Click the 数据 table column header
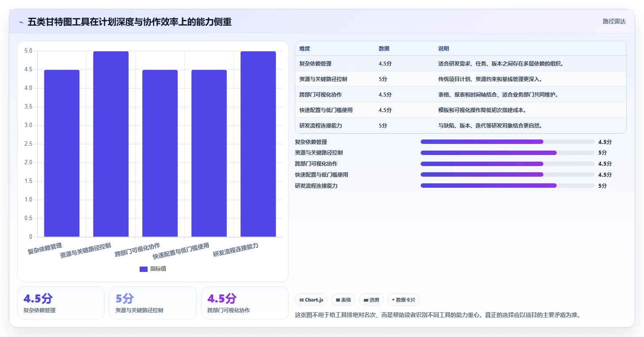The height and width of the screenshot is (337, 644). 384,49
